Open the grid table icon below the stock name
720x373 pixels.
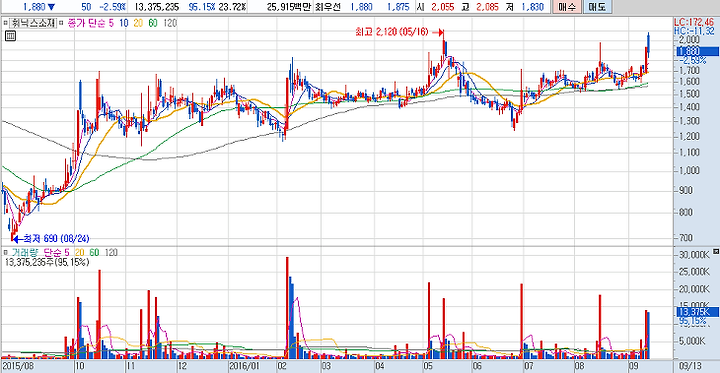(11, 36)
